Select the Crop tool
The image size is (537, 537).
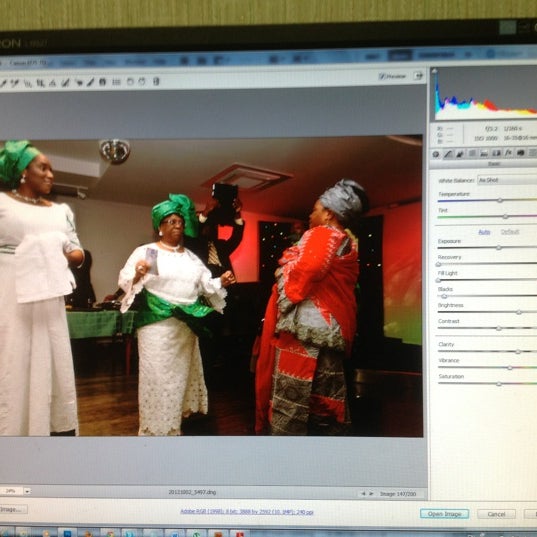tap(41, 83)
